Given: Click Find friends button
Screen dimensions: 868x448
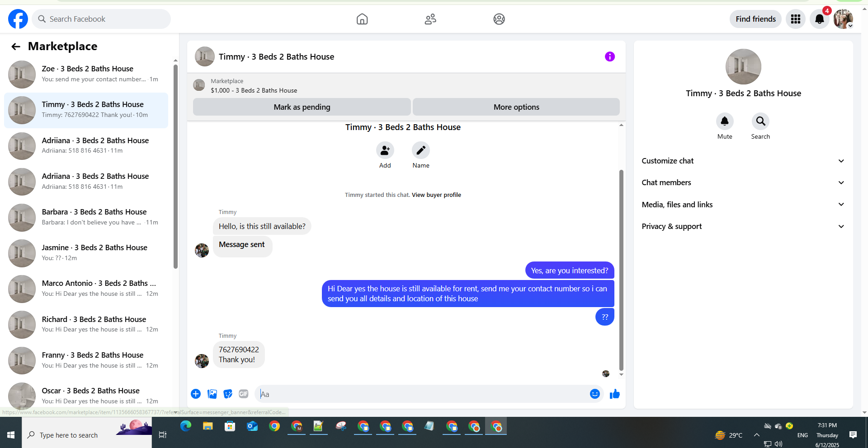Looking at the screenshot, I should click(x=755, y=19).
